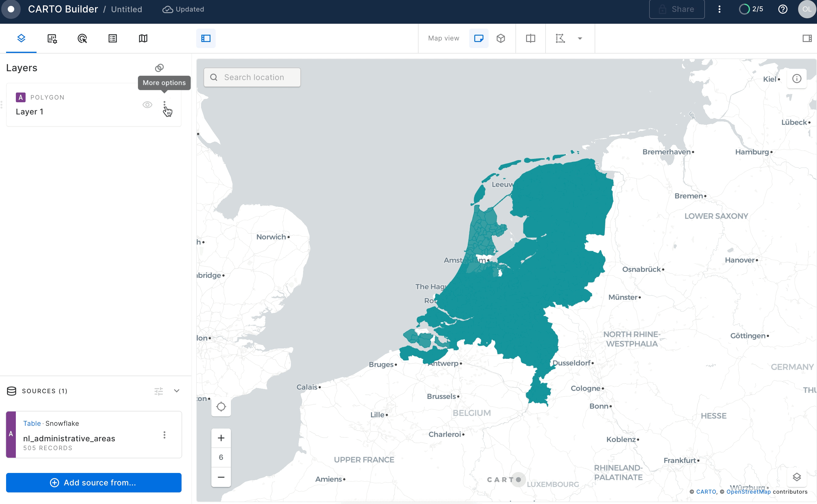Open the Widgets panel icon
The width and height of the screenshot is (817, 504).
pos(52,38)
